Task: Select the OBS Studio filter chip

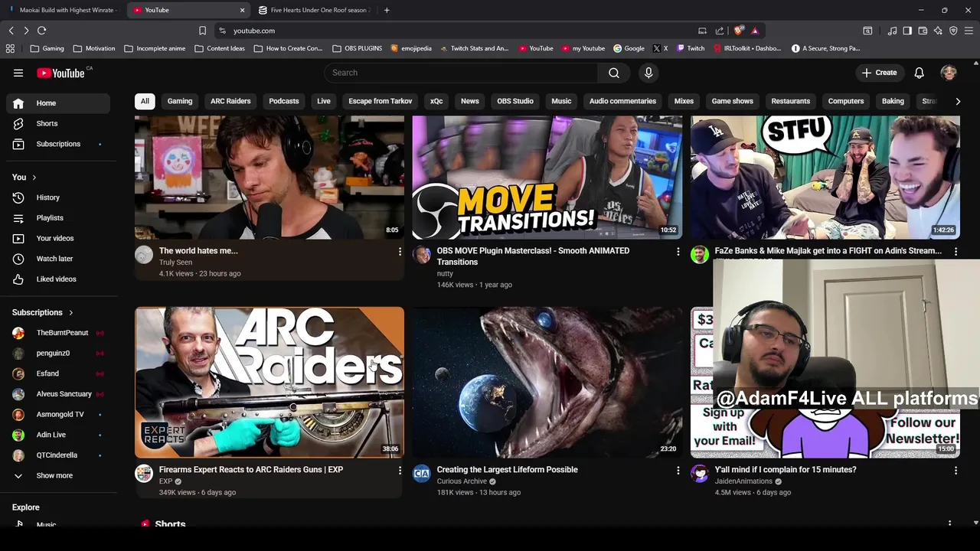Action: (514, 101)
